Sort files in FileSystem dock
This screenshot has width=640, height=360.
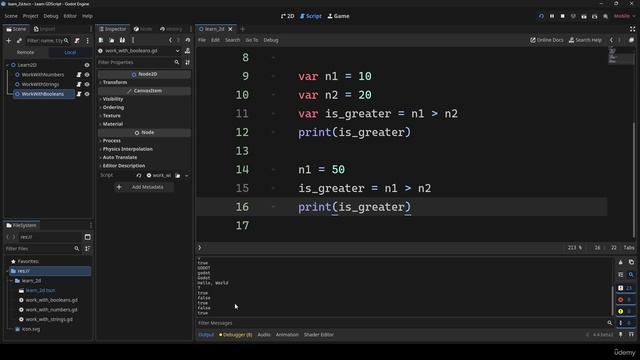[x=87, y=249]
